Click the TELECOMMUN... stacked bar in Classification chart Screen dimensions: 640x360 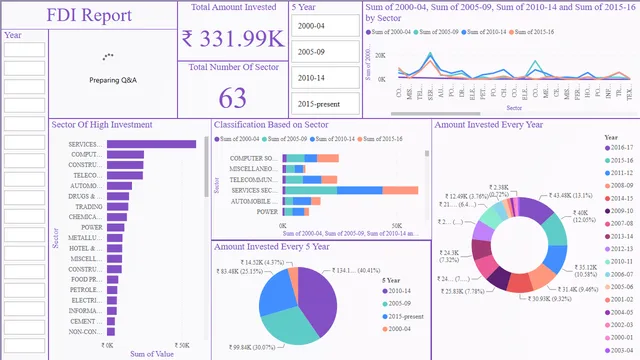click(310, 180)
